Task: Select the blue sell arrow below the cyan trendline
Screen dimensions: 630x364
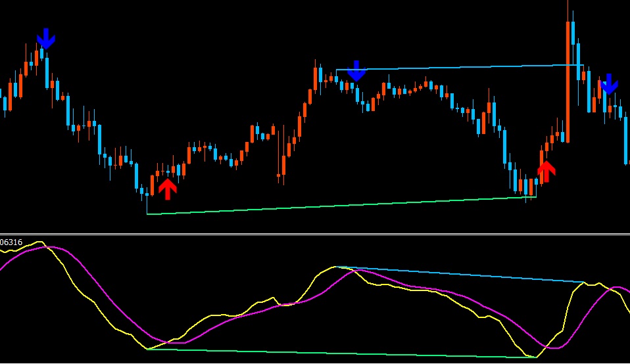Action: coord(356,72)
